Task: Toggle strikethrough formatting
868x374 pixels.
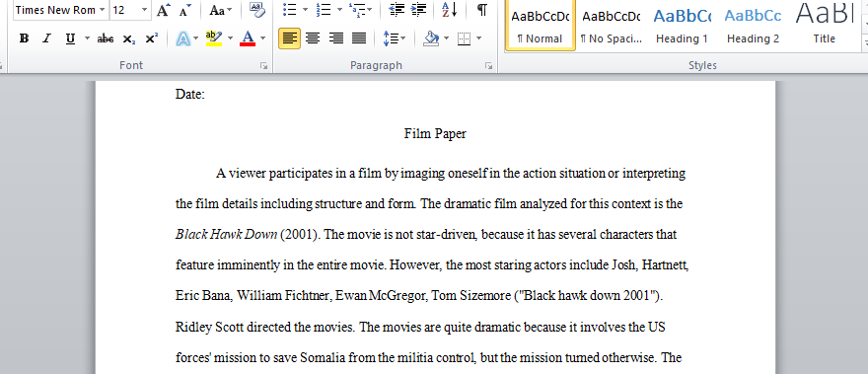Action: point(106,38)
